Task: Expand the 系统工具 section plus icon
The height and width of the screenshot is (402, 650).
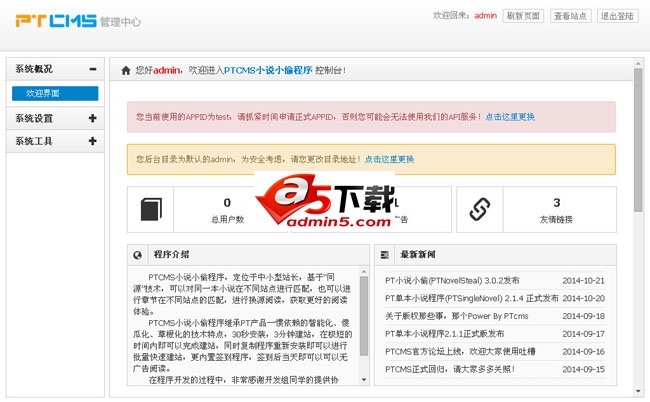Action: [x=92, y=141]
